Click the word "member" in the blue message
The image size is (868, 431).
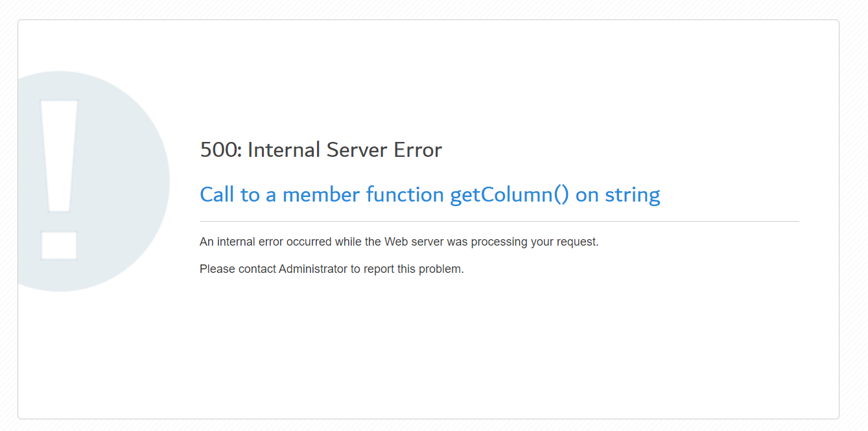pos(322,194)
